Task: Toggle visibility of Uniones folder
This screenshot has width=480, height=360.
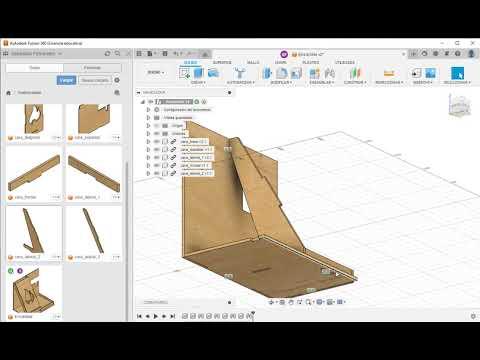Action: point(157,134)
